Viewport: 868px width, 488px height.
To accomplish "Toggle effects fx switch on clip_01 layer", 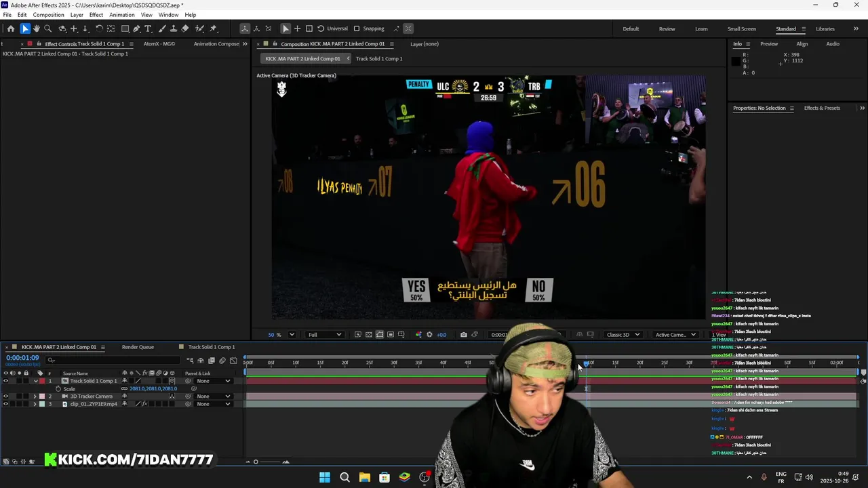I will (x=144, y=404).
